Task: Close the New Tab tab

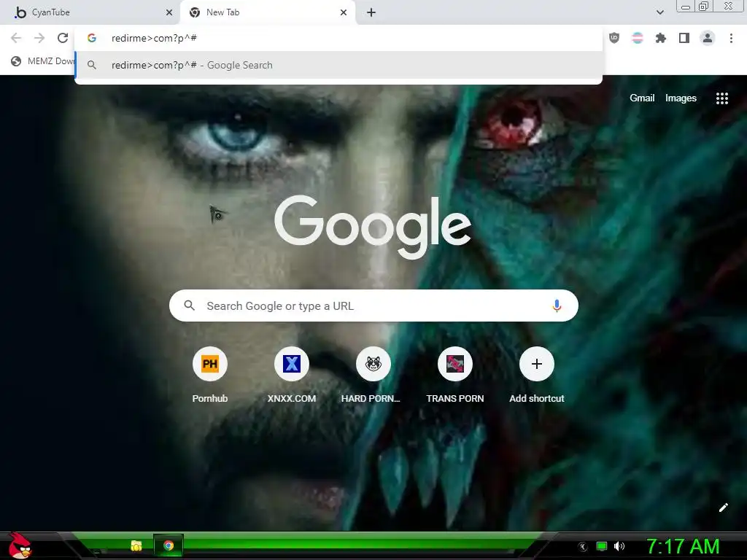Action: pos(344,12)
